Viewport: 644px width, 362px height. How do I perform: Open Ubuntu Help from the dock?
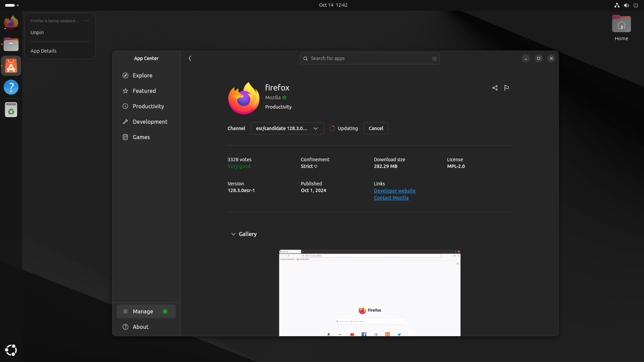[x=11, y=87]
